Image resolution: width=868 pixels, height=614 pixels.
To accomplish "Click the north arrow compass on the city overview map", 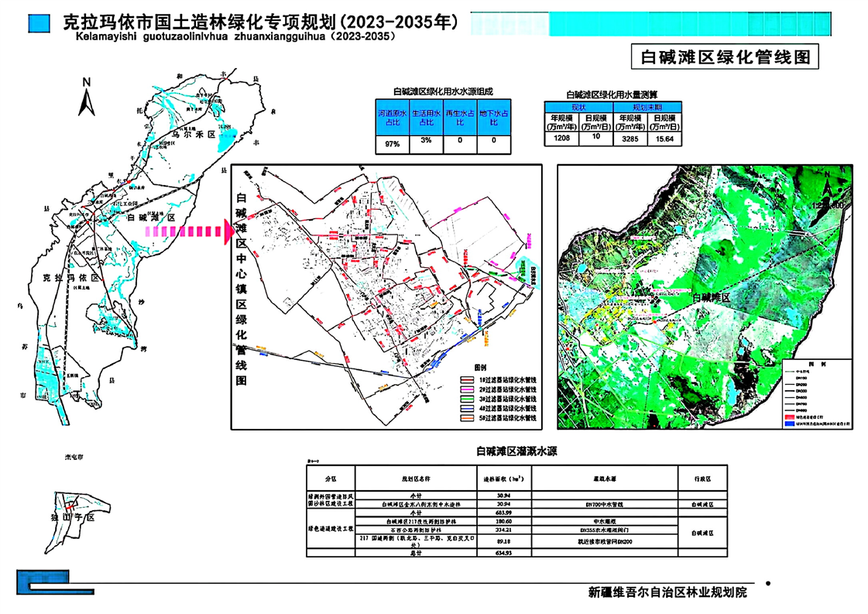I will coord(87,97).
